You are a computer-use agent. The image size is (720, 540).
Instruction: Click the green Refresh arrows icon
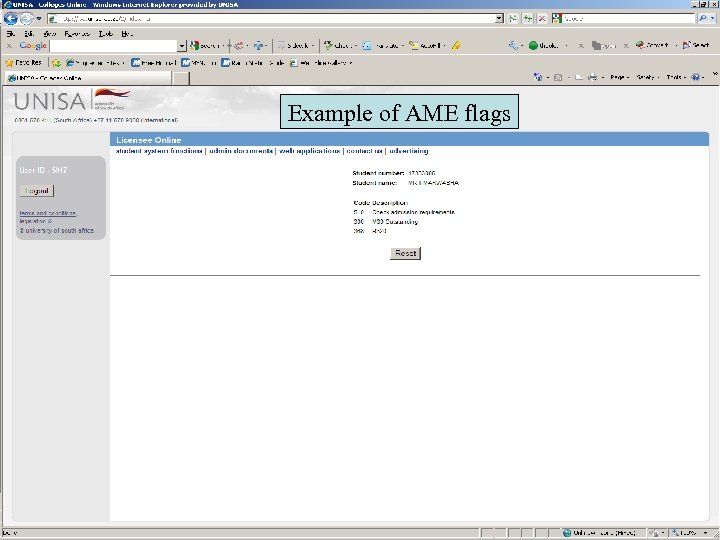(x=528, y=19)
